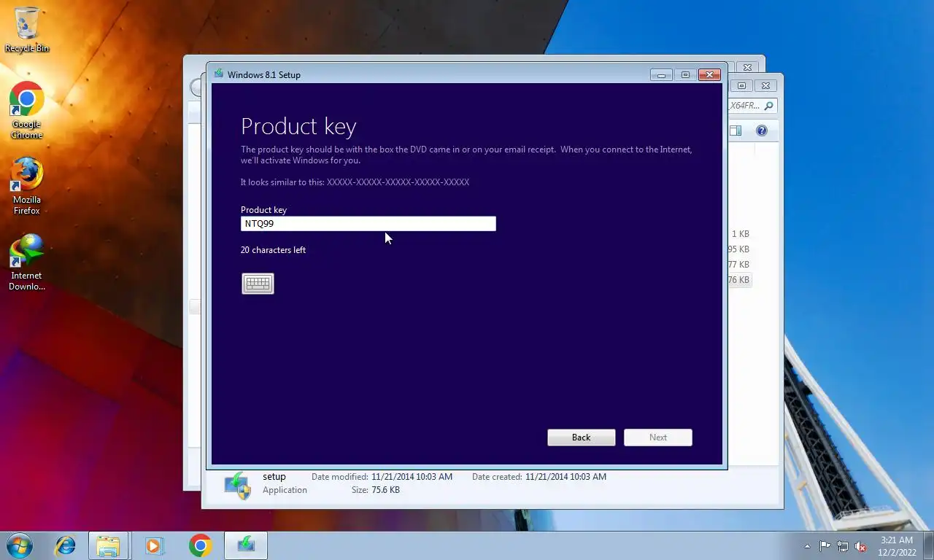
Task: Toggle the Explorer preview pane icon
Action: (736, 131)
